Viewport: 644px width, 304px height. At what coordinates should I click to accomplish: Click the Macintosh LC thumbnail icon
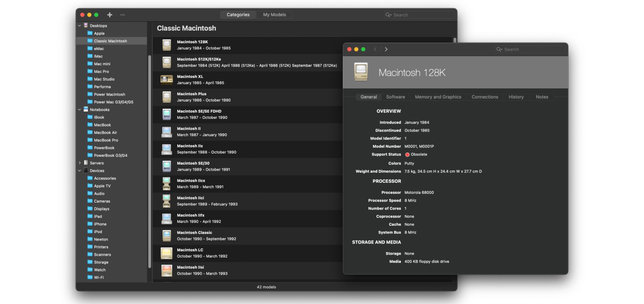166,253
